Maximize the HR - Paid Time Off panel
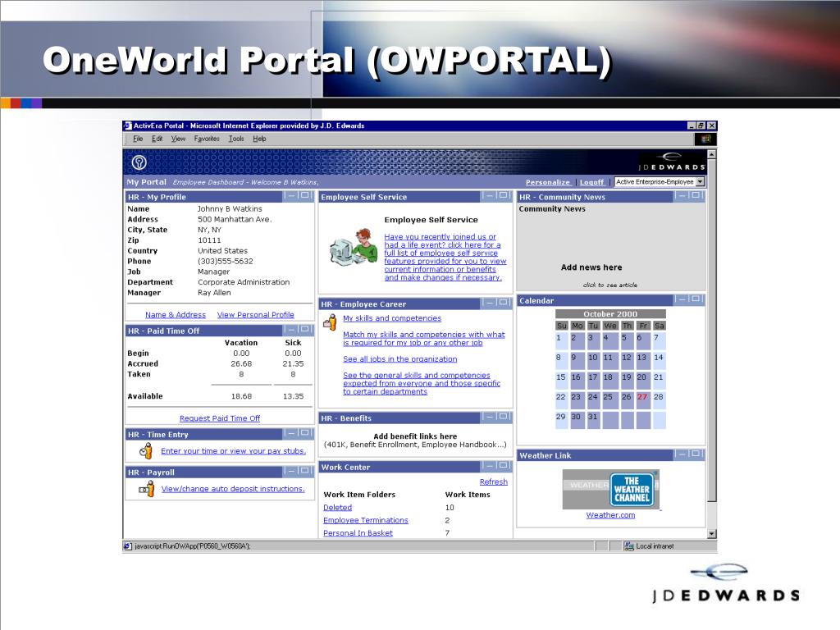Viewport: 840px width, 630px height. [x=305, y=330]
